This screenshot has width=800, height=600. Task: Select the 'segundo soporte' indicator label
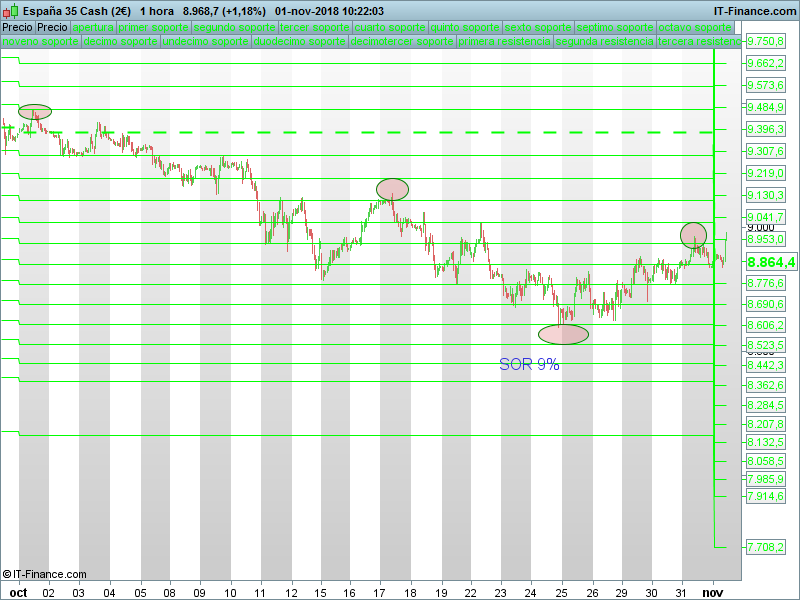pos(234,28)
